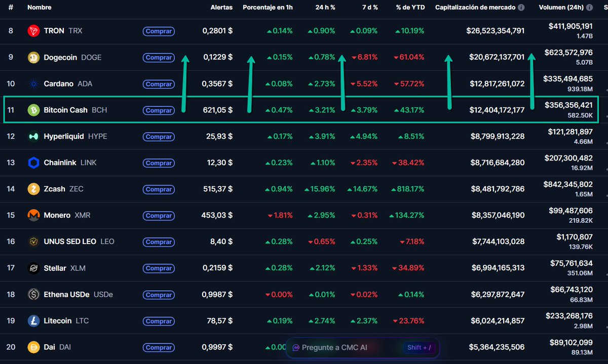
Task: Click the Dogecoin coin logo
Action: pyautogui.click(x=33, y=57)
